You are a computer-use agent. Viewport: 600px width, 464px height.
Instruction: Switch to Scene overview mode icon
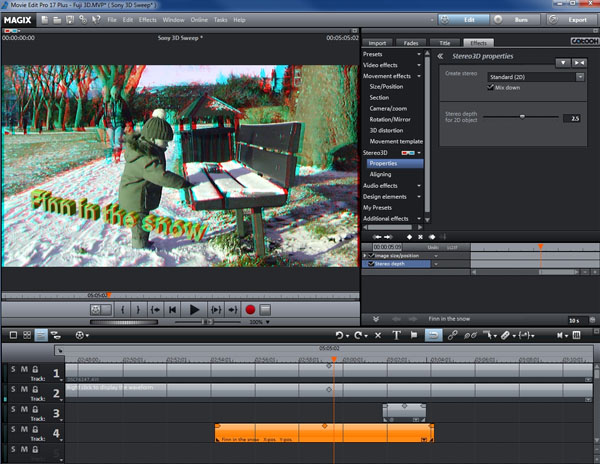coord(27,335)
